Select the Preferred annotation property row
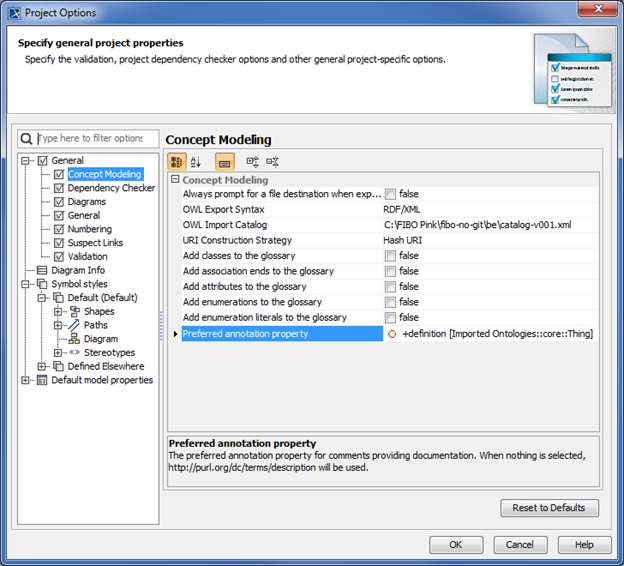 282,334
